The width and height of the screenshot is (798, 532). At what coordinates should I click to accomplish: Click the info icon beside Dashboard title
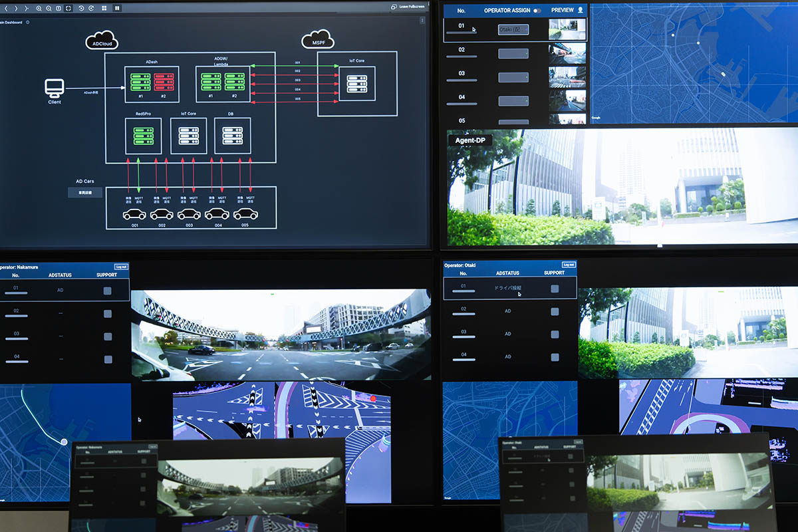tap(27, 22)
